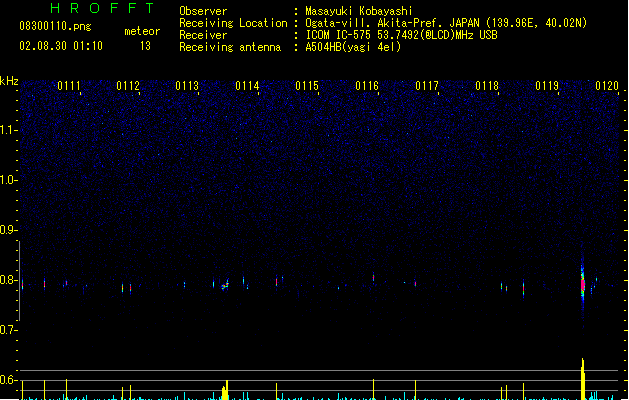Screen dimensions: 629x400
Task: Click the ICOM IC-575 receiver details text
Action: [402, 35]
